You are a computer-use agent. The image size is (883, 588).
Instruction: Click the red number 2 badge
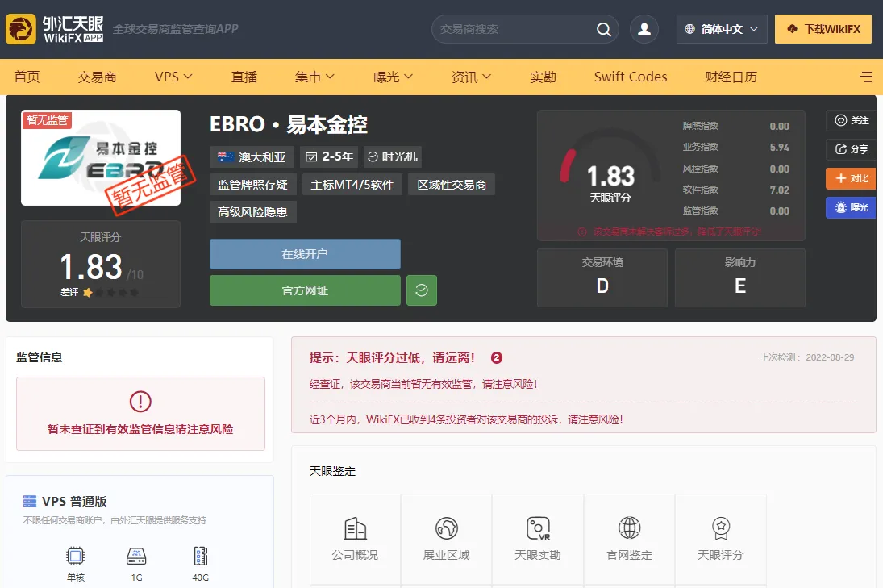[x=496, y=357]
